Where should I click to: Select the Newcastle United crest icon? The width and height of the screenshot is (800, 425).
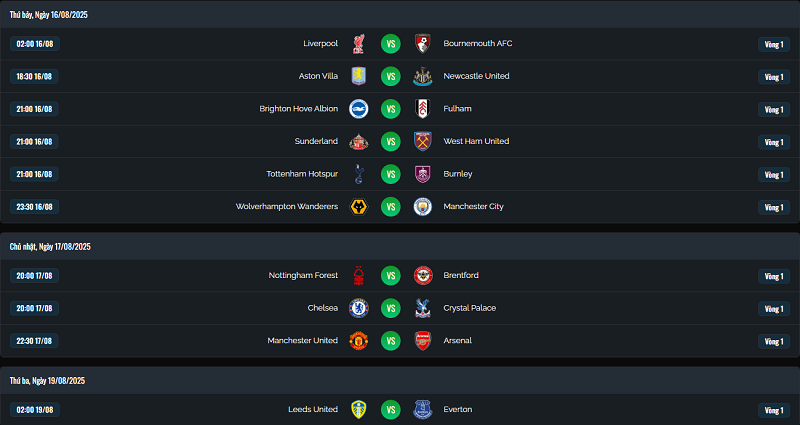(422, 77)
